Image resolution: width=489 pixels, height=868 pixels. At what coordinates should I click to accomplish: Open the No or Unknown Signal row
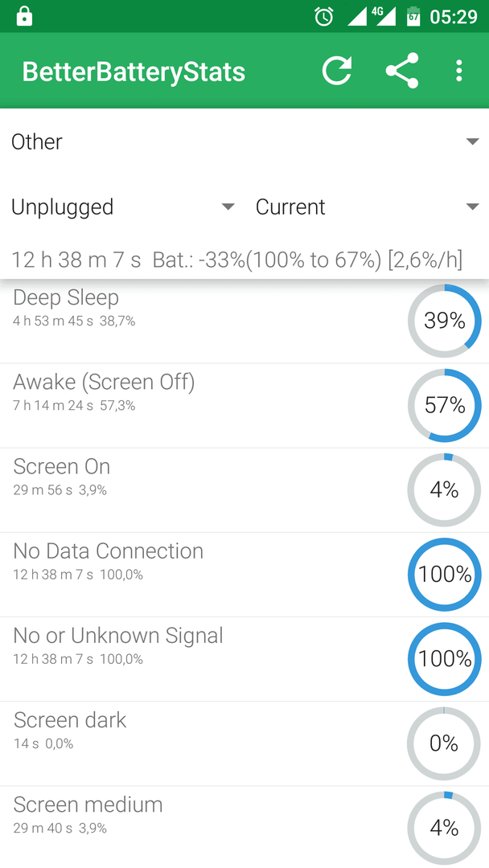[244, 659]
